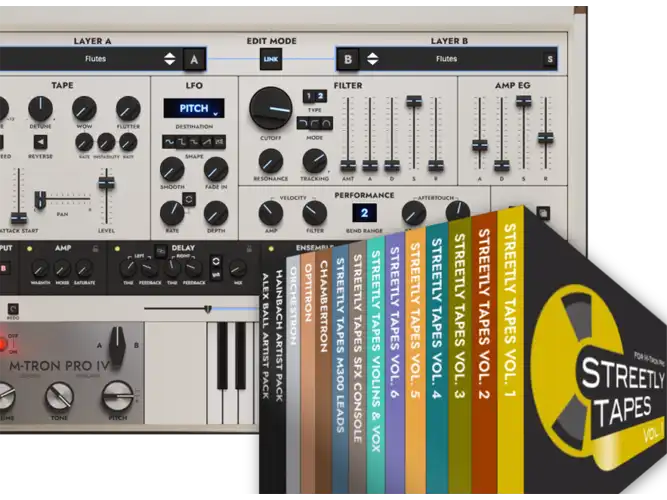The height and width of the screenshot is (500, 667).
Task: Toggle the tape REVERSE button
Action: pos(40,142)
